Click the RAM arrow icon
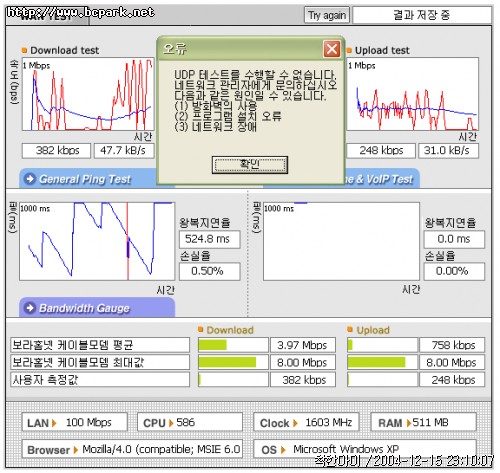 click(409, 423)
